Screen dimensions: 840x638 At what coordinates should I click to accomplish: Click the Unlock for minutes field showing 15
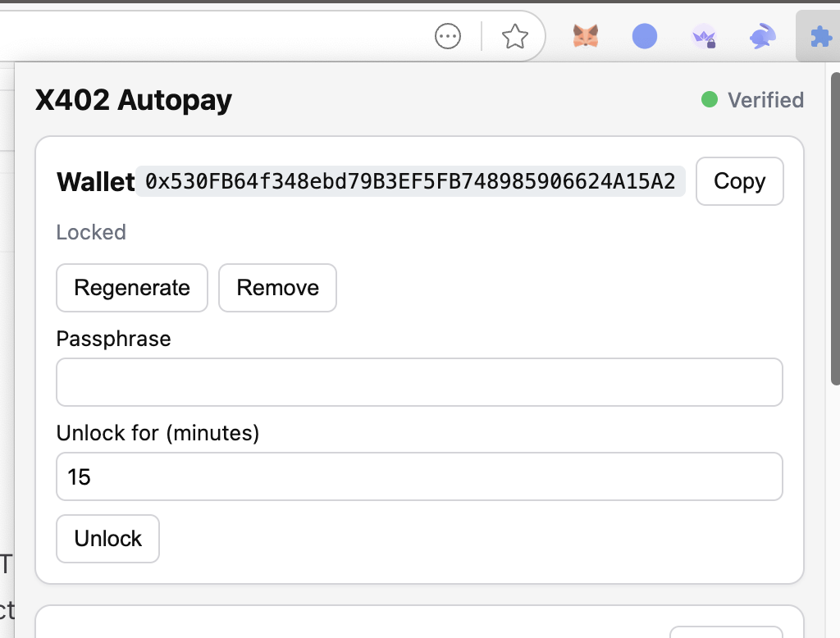419,476
